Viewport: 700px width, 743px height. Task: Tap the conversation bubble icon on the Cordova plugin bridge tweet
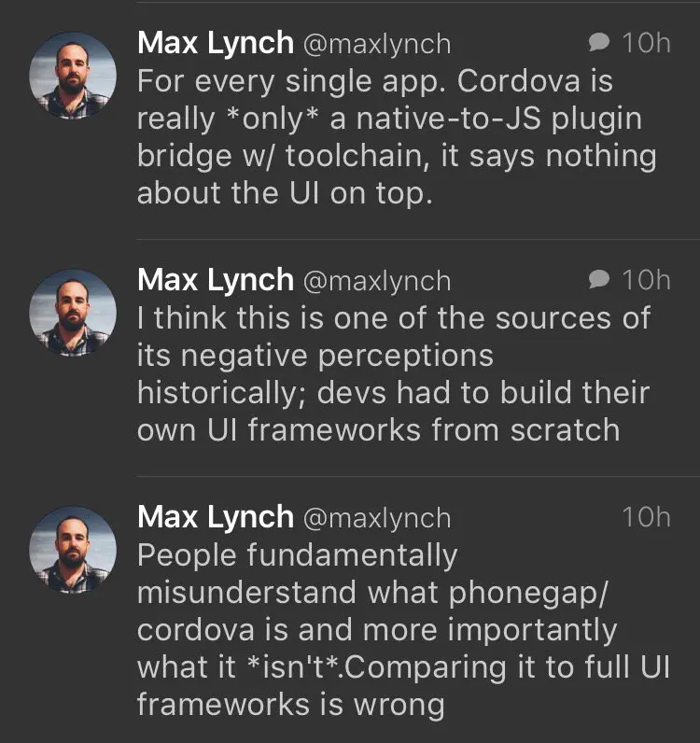(x=599, y=42)
